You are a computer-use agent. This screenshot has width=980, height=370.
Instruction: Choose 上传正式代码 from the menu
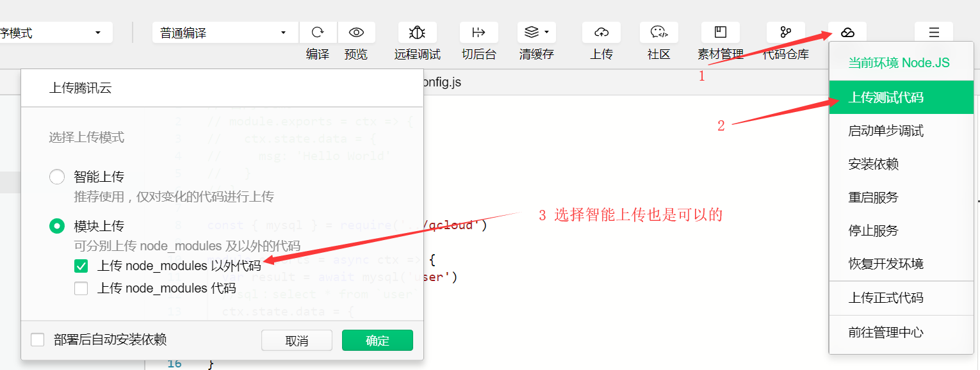tap(901, 298)
